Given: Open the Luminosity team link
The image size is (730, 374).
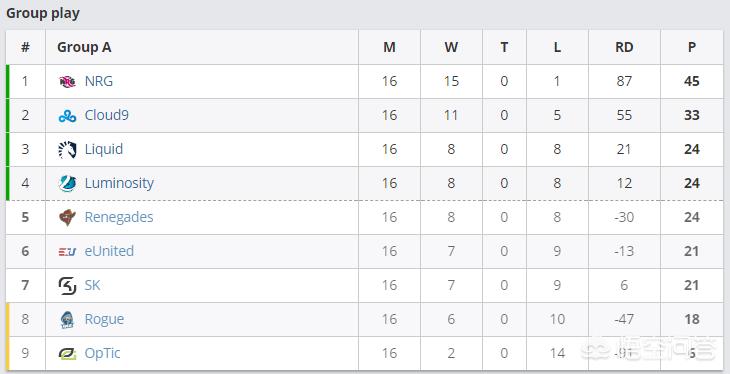Looking at the screenshot, I should [x=119, y=184].
